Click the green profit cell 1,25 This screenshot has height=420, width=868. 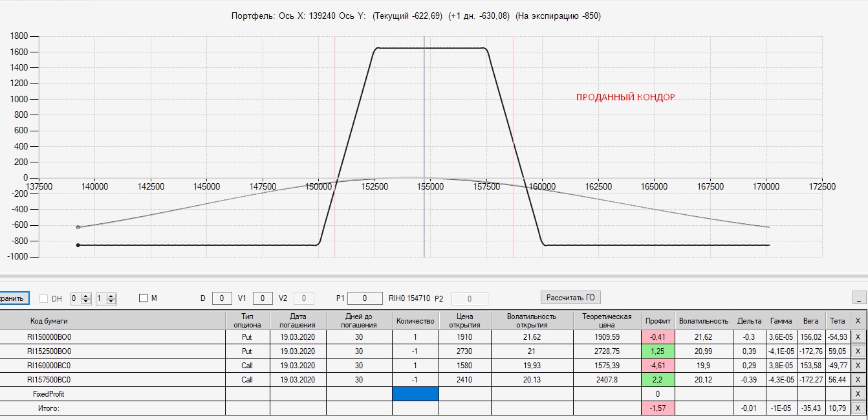click(x=658, y=351)
